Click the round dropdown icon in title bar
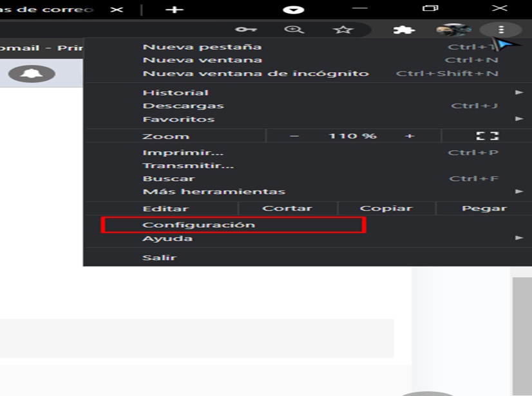This screenshot has height=396, width=532. pos(294,10)
